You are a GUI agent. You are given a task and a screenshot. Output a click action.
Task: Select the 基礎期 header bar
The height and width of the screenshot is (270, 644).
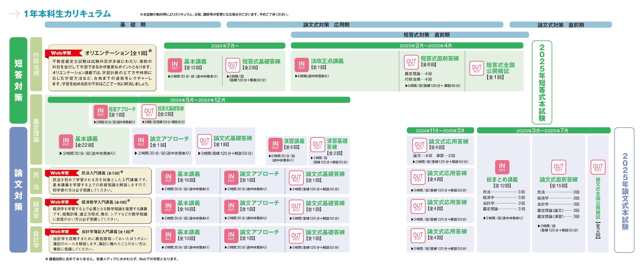pos(133,25)
